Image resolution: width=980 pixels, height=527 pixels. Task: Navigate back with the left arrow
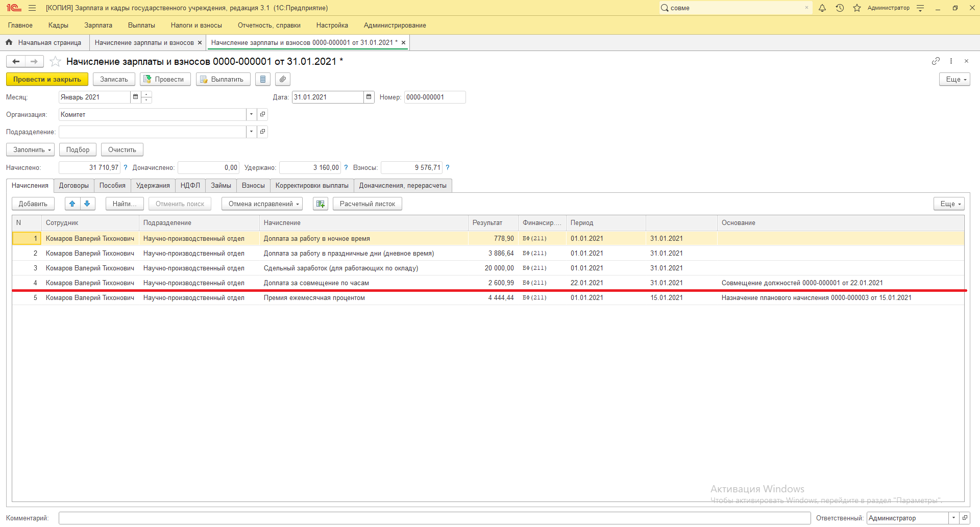(x=16, y=62)
